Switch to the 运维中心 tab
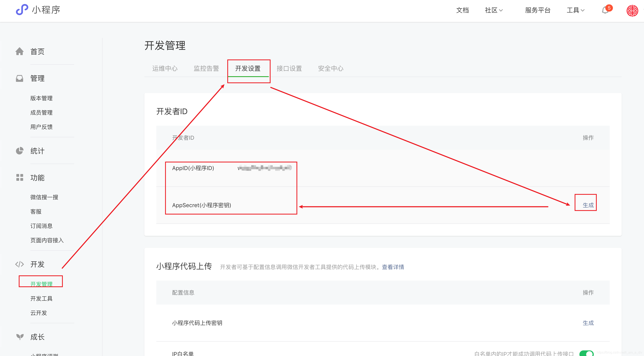644x356 pixels. [165, 68]
